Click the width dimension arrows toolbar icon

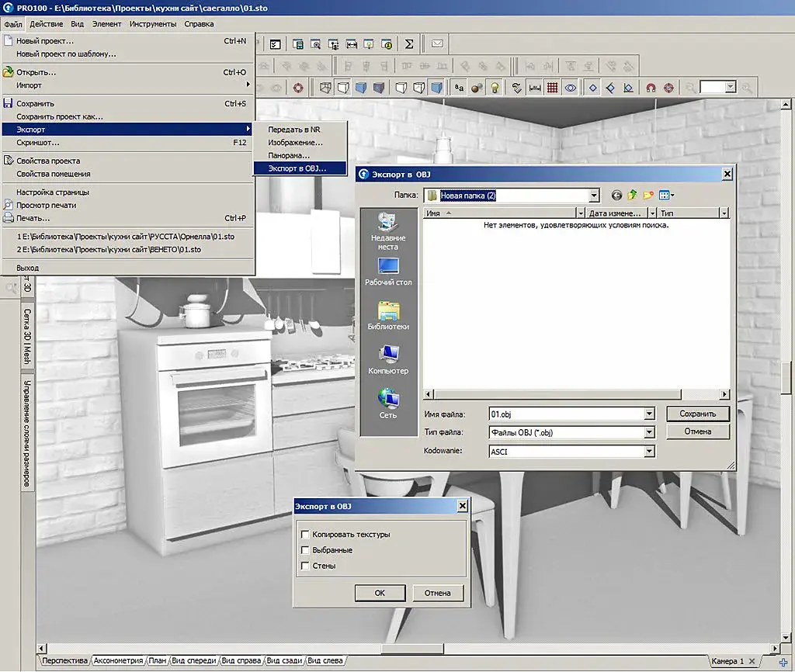point(352,44)
